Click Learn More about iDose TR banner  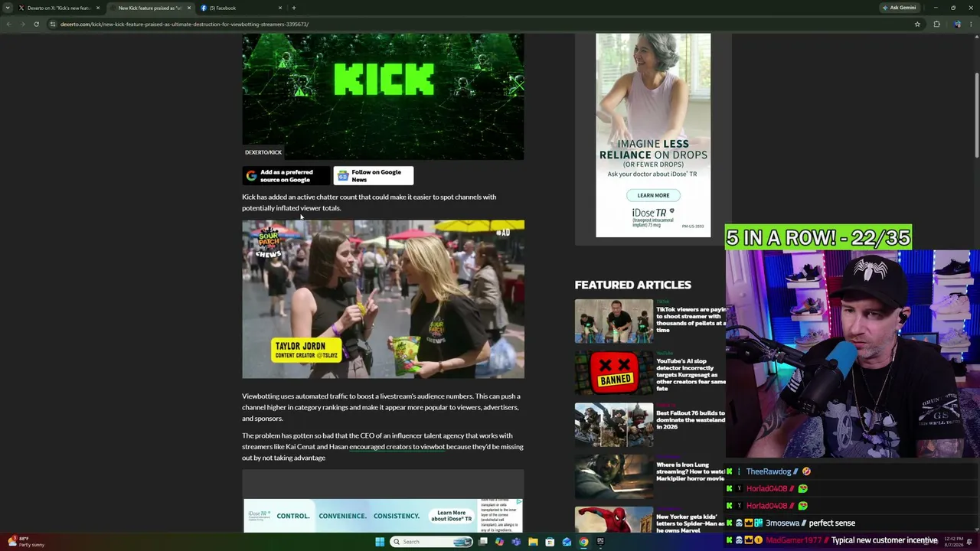451,516
